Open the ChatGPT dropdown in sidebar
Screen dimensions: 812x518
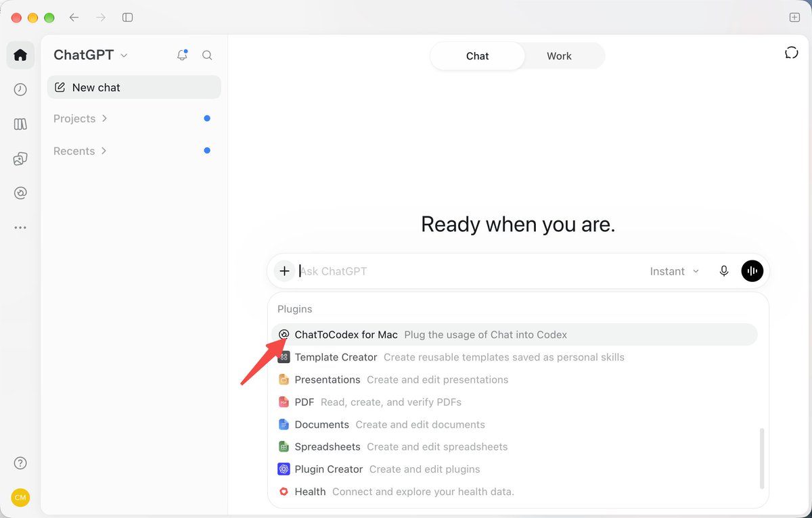tap(91, 55)
